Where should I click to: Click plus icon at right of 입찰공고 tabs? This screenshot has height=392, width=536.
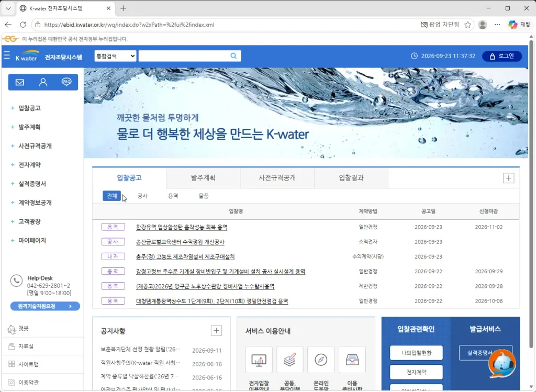(508, 178)
